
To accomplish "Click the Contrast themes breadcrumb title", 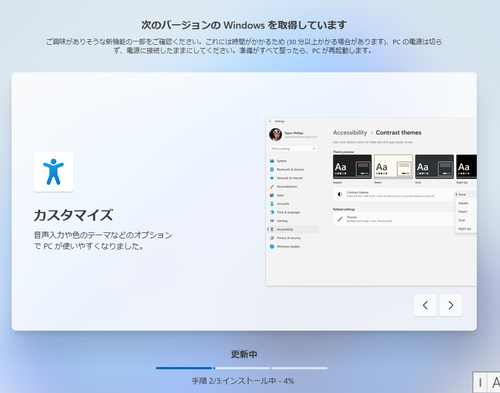I will coord(398,133).
